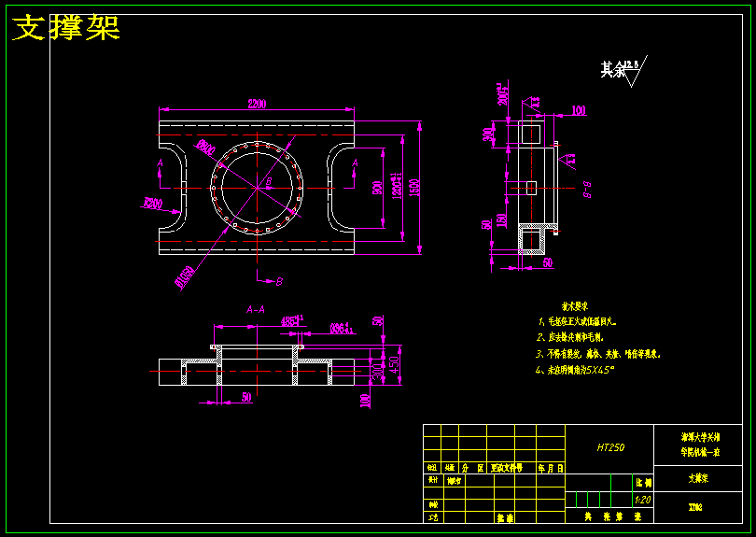This screenshot has width=756, height=537.
Task: Select the rotated "B-B" section label
Action: coord(587,190)
